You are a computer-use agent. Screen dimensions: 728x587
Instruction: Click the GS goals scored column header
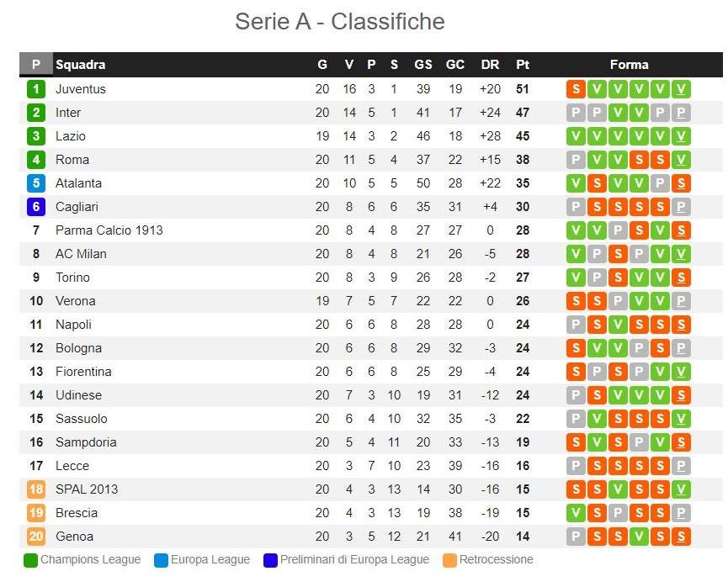coord(422,65)
